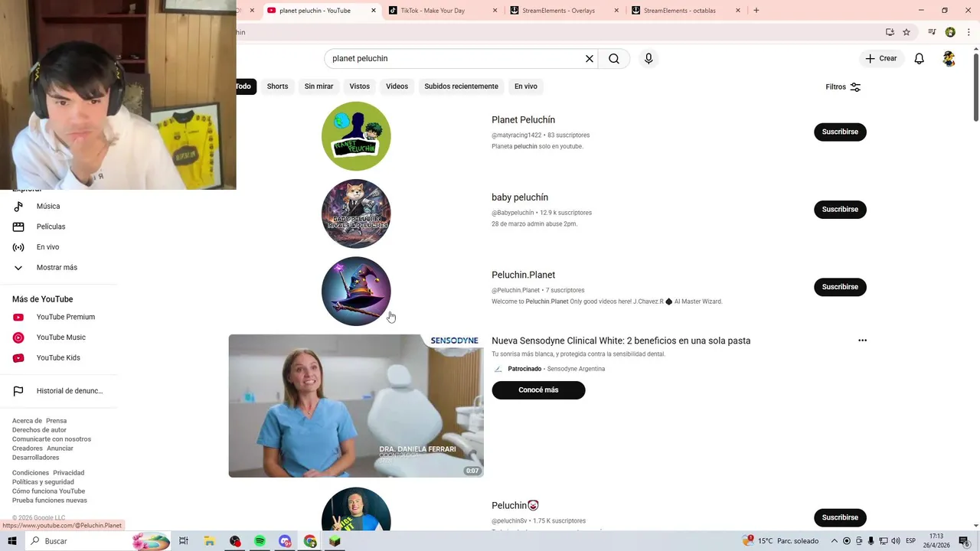
Task: Open the Windows notification center
Action: click(964, 541)
